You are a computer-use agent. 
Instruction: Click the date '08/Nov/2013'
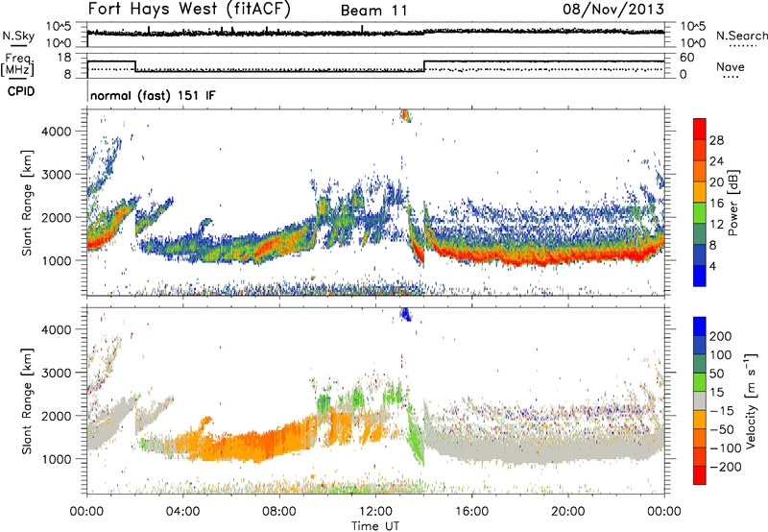point(613,9)
